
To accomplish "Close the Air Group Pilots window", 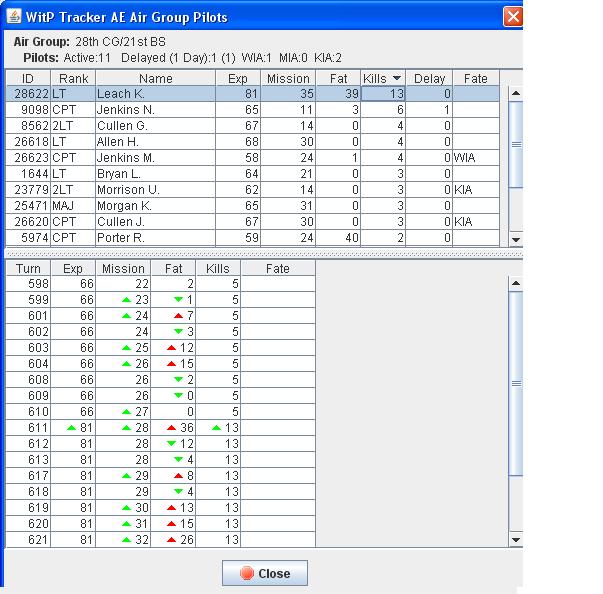I will point(513,17).
